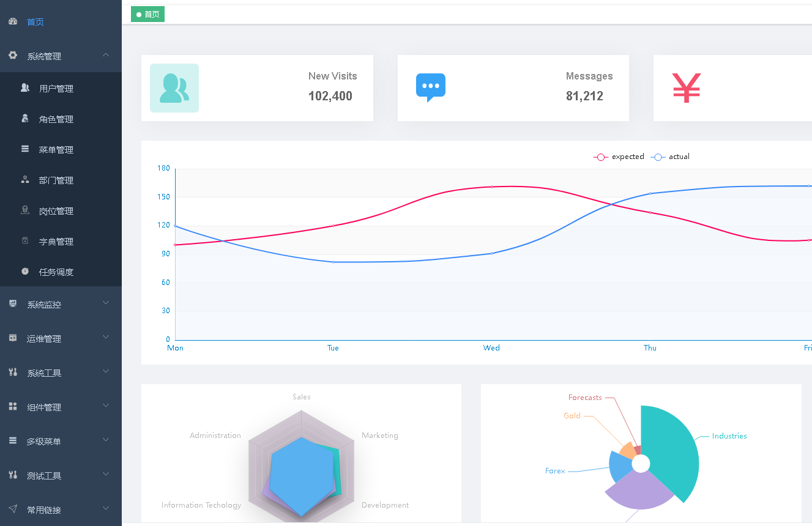The height and width of the screenshot is (526, 812).
Task: Expand the 系统工具 submenu arrow
Action: point(106,371)
